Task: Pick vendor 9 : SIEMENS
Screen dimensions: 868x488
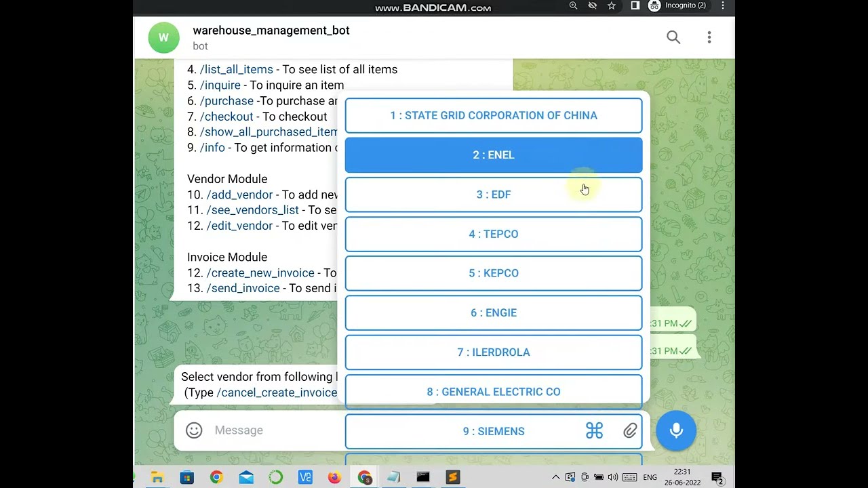Action: [x=494, y=431]
